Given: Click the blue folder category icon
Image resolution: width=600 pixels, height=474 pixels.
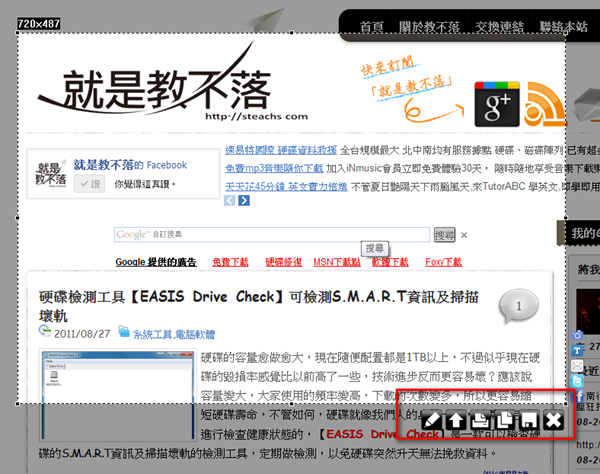Looking at the screenshot, I should pyautogui.click(x=124, y=331).
